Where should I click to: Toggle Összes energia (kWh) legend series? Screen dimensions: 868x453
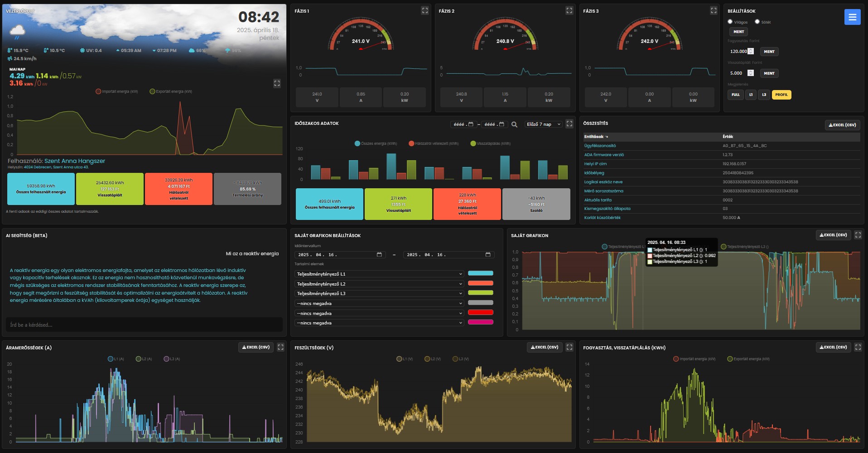point(376,143)
